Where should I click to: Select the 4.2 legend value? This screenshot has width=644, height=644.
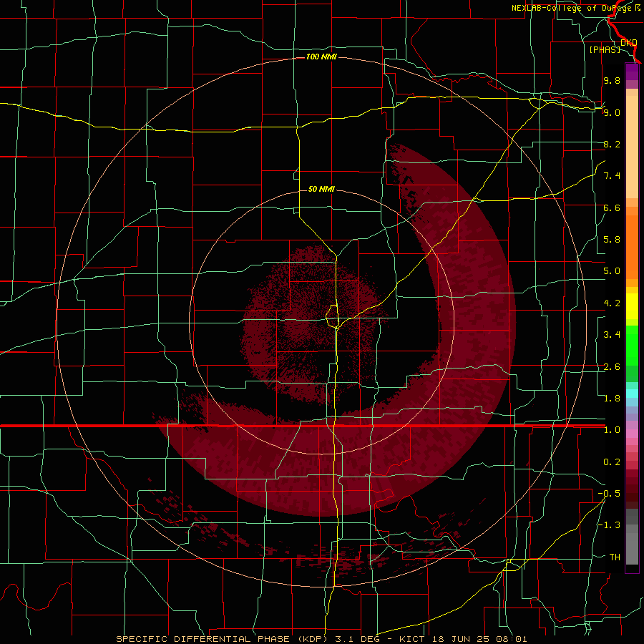(612, 303)
